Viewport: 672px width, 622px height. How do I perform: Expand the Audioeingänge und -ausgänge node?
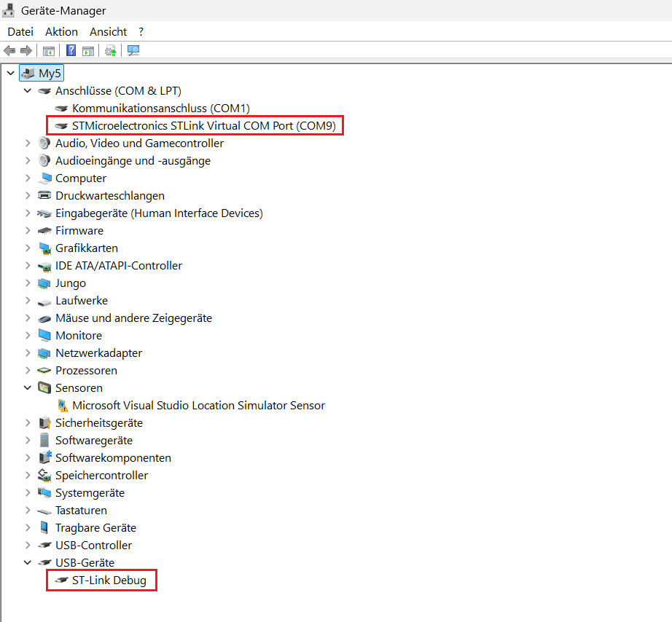28,161
